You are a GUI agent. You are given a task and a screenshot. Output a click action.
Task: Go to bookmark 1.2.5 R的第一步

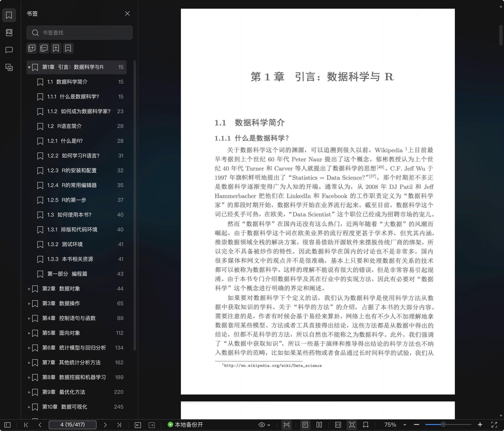coord(77,200)
